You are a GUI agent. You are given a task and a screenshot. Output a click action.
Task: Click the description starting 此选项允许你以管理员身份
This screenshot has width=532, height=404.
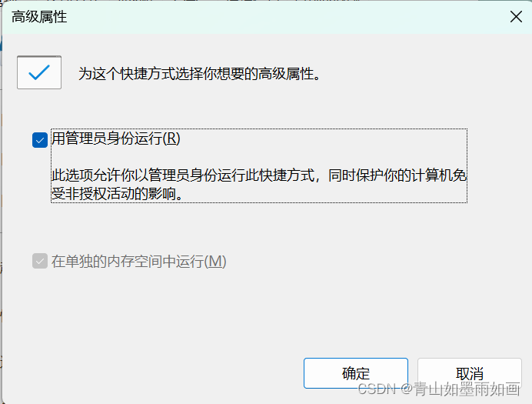259,184
